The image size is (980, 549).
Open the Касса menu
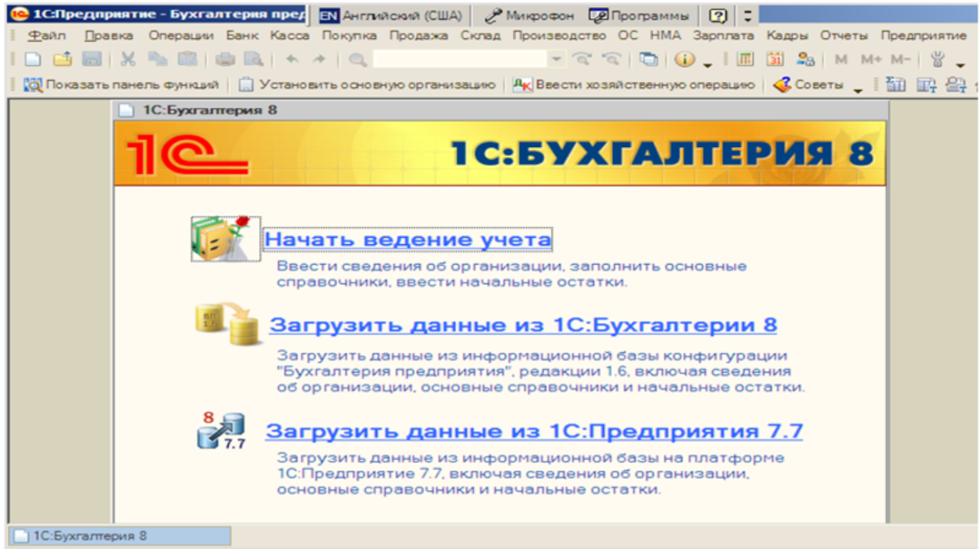coord(290,36)
